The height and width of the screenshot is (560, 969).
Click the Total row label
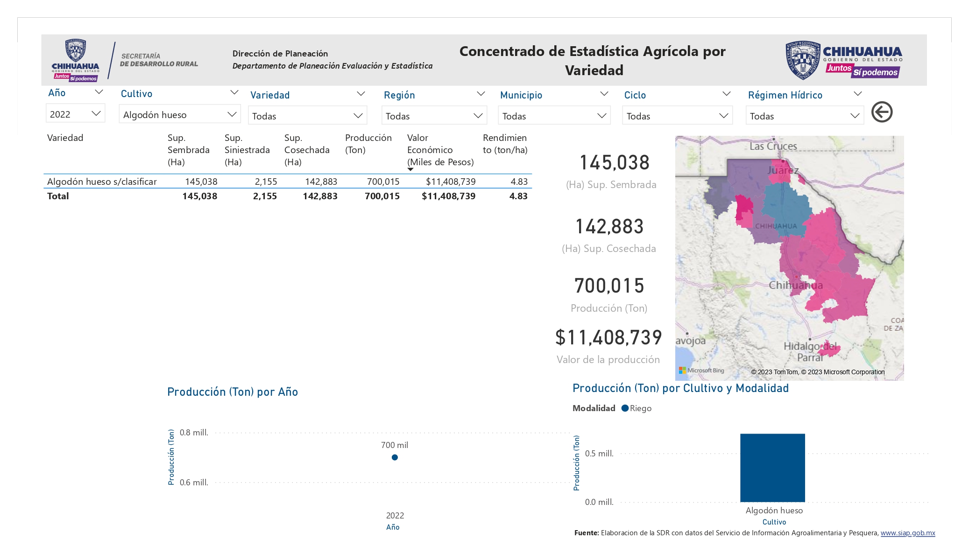pyautogui.click(x=58, y=196)
